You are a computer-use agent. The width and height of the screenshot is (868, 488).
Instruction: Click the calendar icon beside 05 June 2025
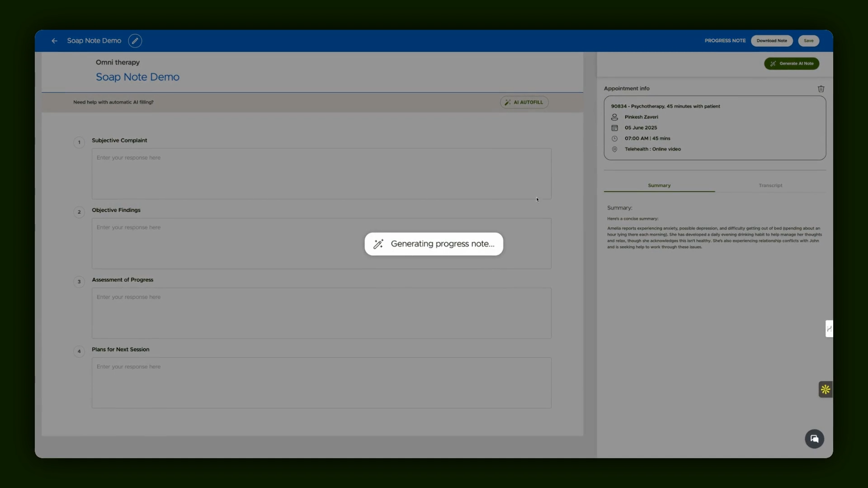click(x=614, y=128)
